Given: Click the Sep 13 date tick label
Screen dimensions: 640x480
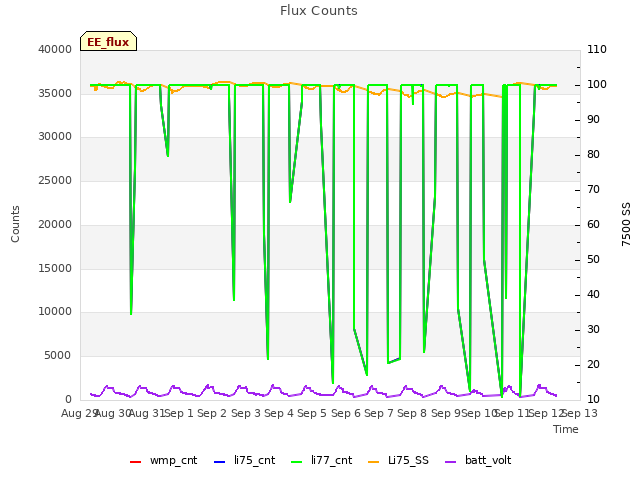Looking at the screenshot, I should tap(580, 413).
